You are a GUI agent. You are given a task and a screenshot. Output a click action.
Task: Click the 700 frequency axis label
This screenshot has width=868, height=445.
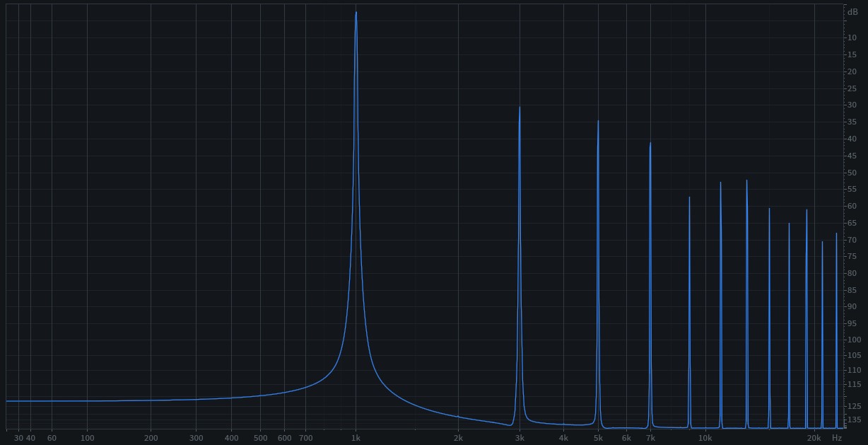click(x=305, y=438)
